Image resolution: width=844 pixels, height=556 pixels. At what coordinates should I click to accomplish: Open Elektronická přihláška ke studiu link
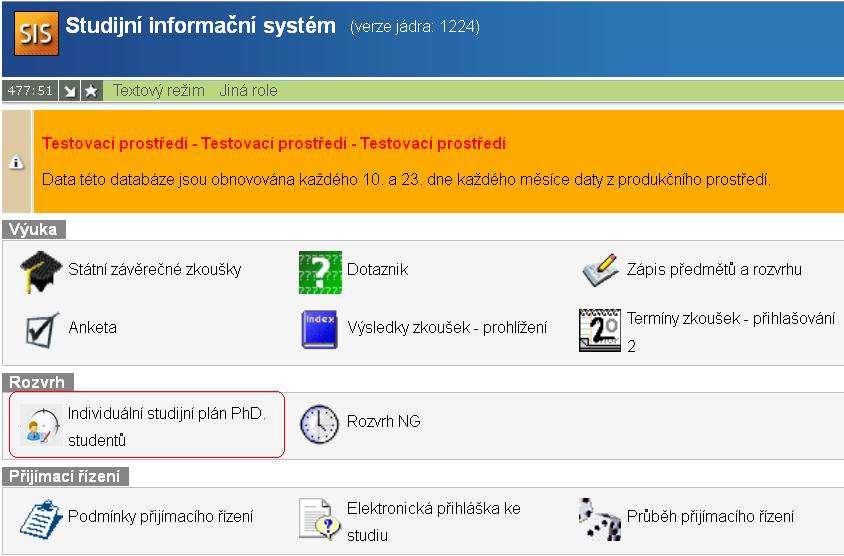point(434,522)
